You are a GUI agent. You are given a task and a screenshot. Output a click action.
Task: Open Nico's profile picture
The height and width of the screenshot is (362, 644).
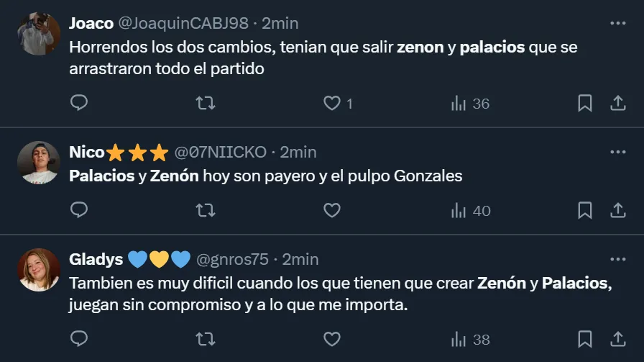pyautogui.click(x=39, y=163)
